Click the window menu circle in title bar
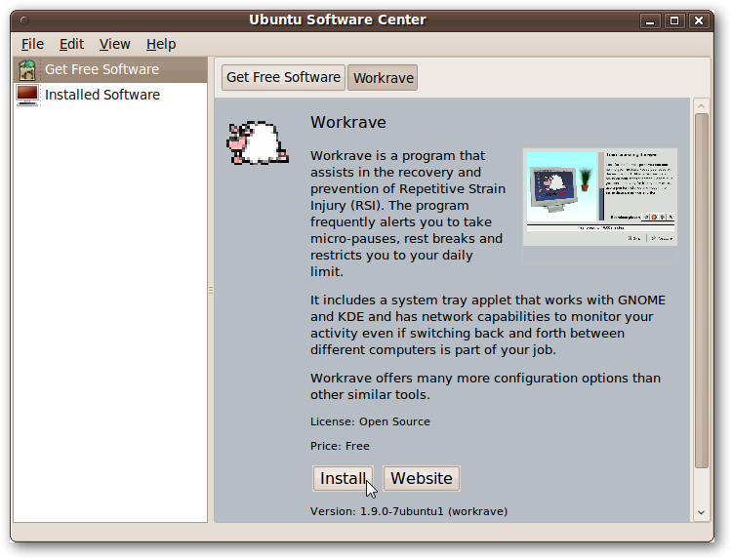732x560 pixels. (24, 20)
